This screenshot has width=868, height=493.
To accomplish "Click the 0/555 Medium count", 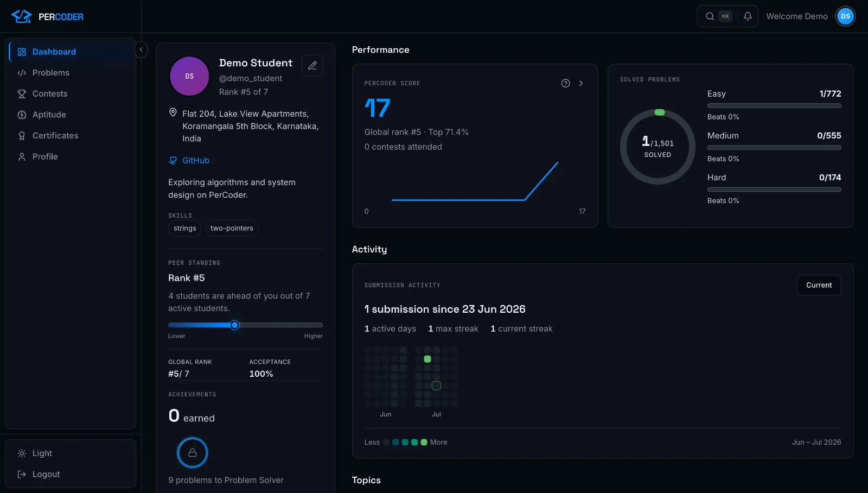I will tap(829, 136).
